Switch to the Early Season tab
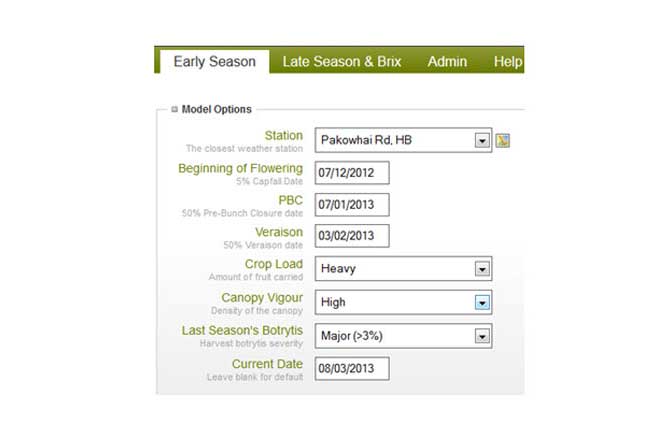671x436 pixels. point(214,62)
